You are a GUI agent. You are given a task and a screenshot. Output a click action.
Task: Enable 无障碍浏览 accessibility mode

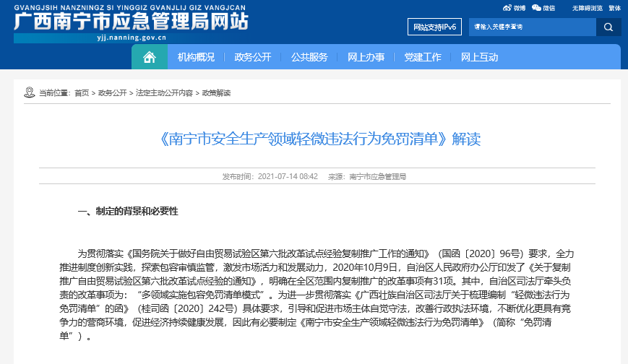[587, 8]
